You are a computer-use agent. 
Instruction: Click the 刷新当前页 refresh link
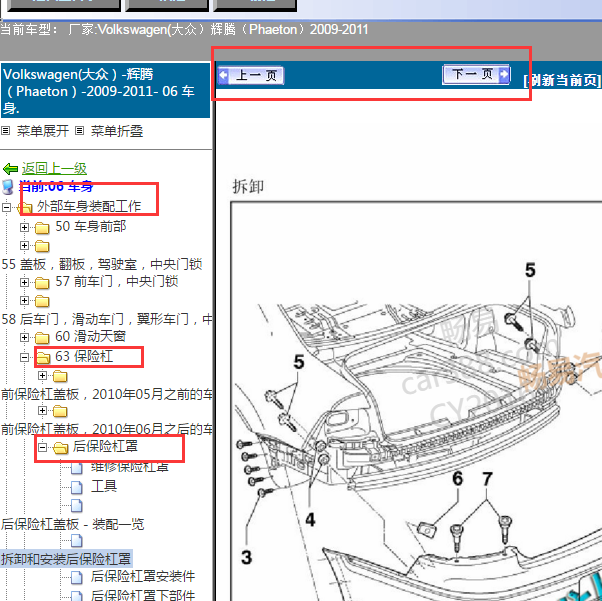pos(562,81)
